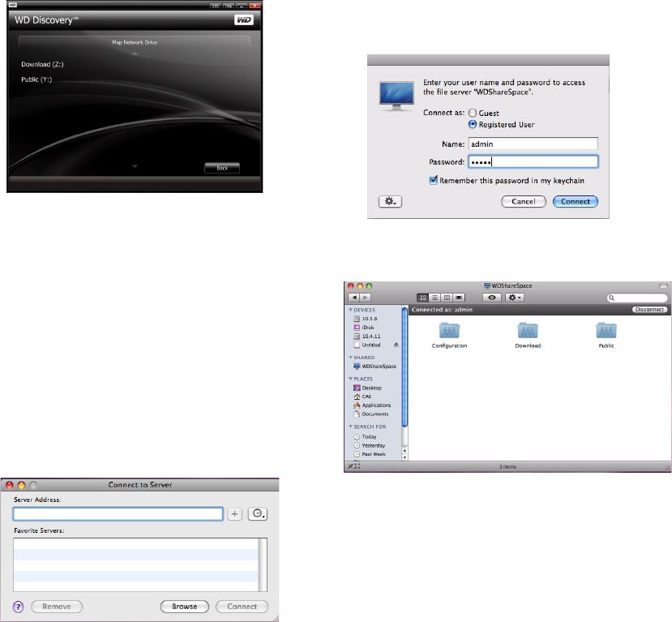The height and width of the screenshot is (622, 672).
Task: Select the Public (Y:) mapped drive
Action: coord(36,79)
